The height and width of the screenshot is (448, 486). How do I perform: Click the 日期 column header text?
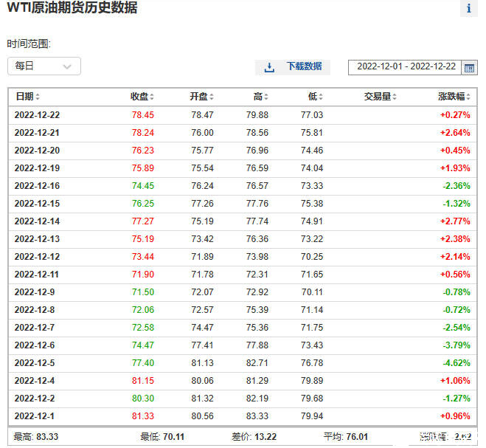coord(24,97)
